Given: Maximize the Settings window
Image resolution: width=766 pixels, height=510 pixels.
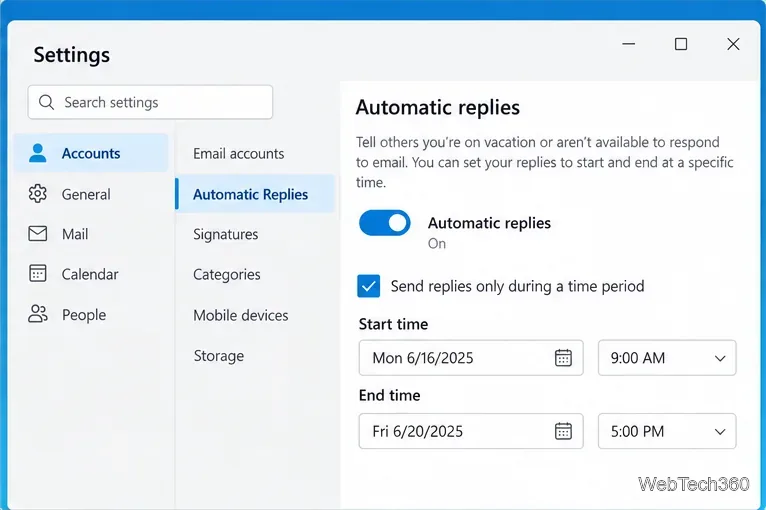Looking at the screenshot, I should click(681, 44).
